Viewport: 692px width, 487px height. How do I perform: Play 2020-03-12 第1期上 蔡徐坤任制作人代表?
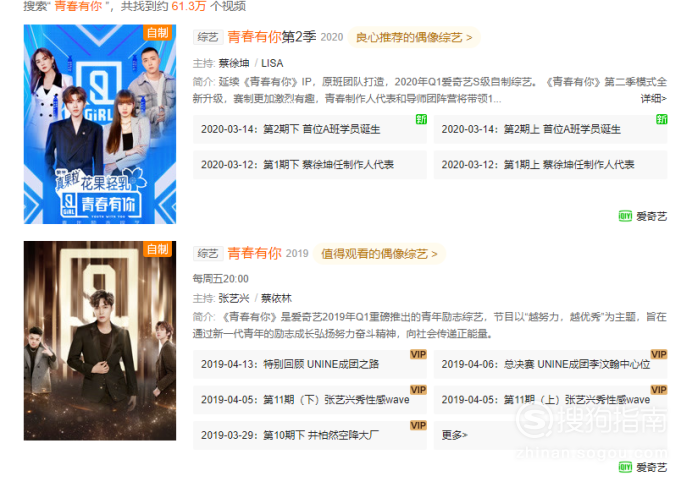coord(550,165)
